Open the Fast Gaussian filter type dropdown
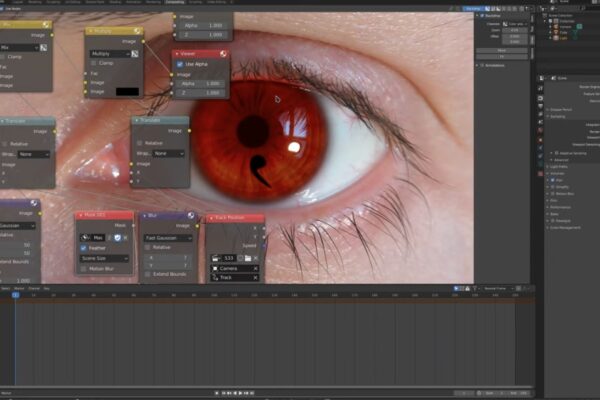The height and width of the screenshot is (400, 600). pos(168,238)
